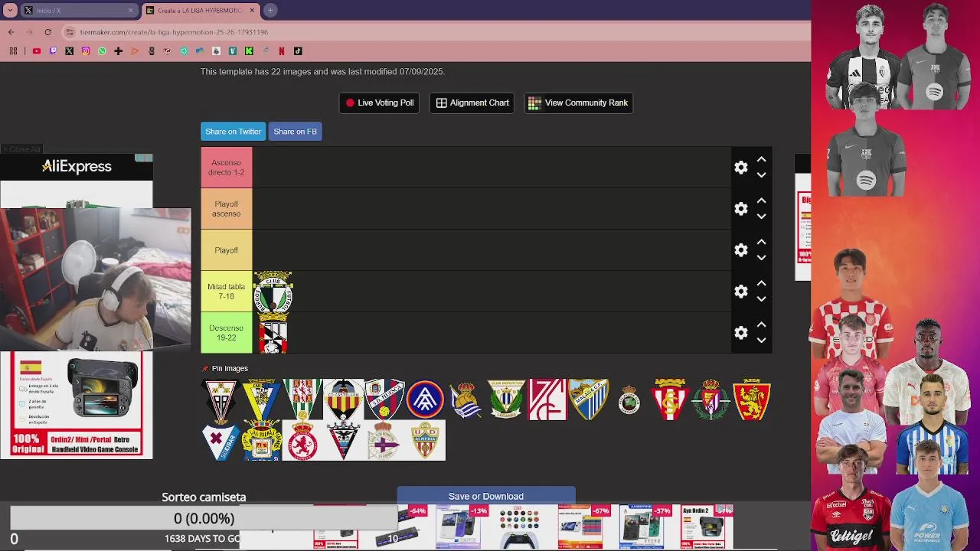Select the Granada CF crest image
980x551 pixels.
[547, 399]
